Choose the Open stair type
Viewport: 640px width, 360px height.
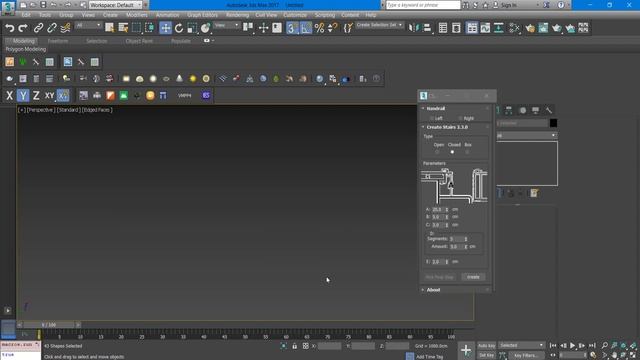437,152
